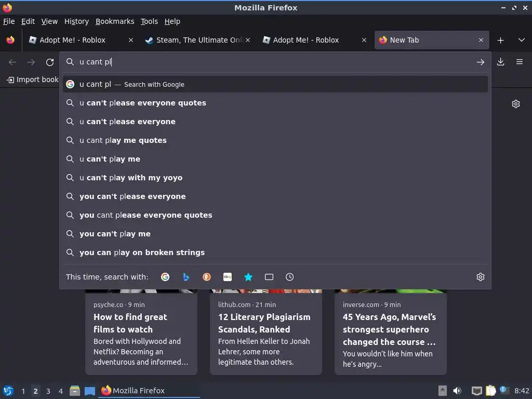Search this time with eBay icon

coord(228,277)
